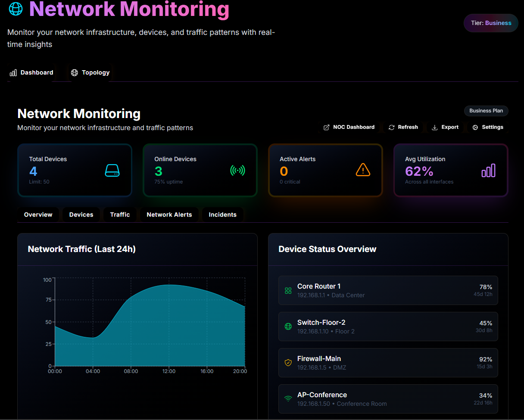Click the 08:00 label on chart axis
The image size is (524, 420).
(x=131, y=371)
